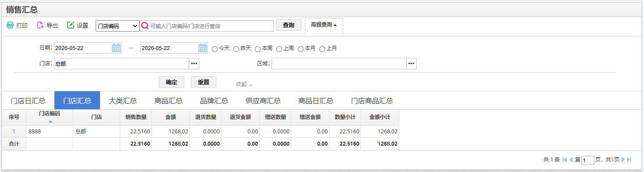Viewport: 644px width, 172px height.
Task: Click the 区域 ellipsis browse button
Action: pyautogui.click(x=411, y=64)
